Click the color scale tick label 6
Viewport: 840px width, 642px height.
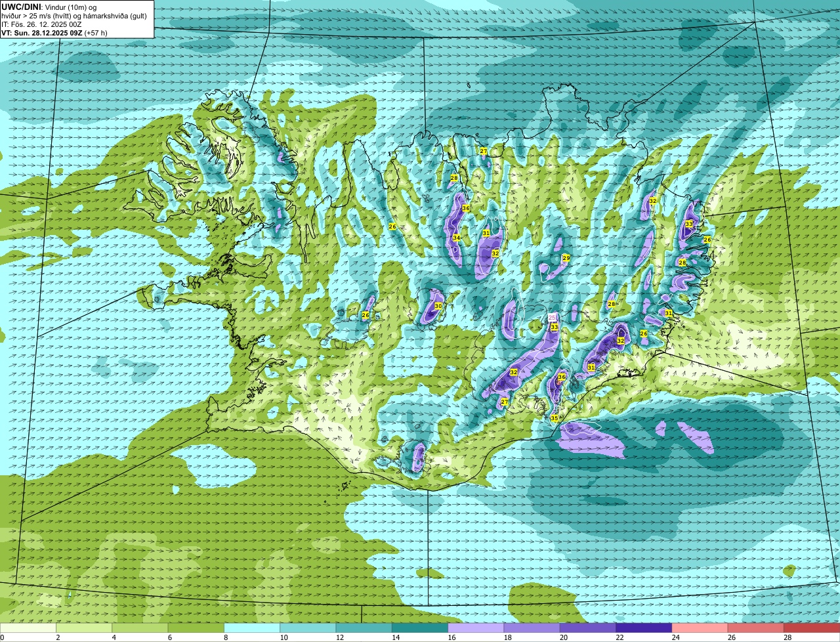click(169, 637)
